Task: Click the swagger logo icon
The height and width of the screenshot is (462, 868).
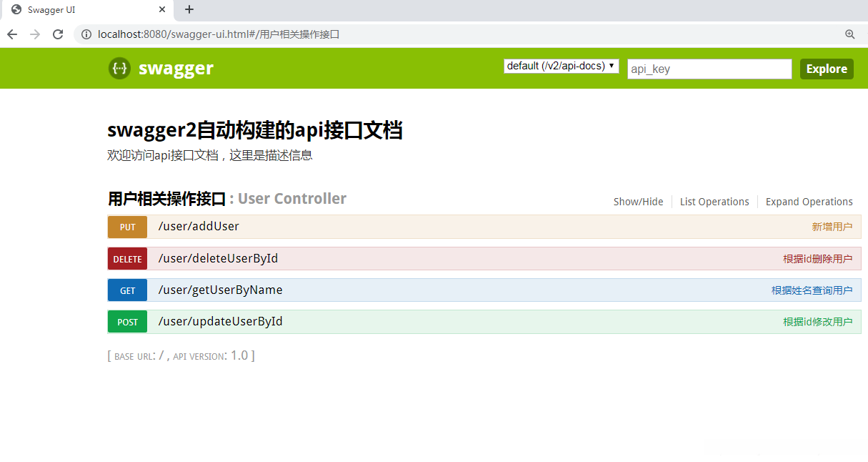Action: (119, 69)
